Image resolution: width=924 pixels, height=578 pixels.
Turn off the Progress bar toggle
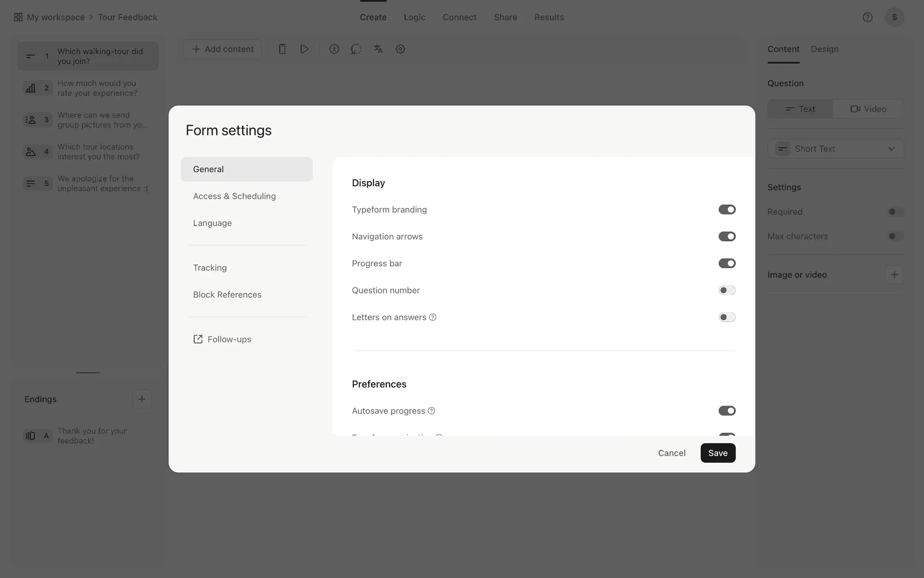(x=727, y=263)
